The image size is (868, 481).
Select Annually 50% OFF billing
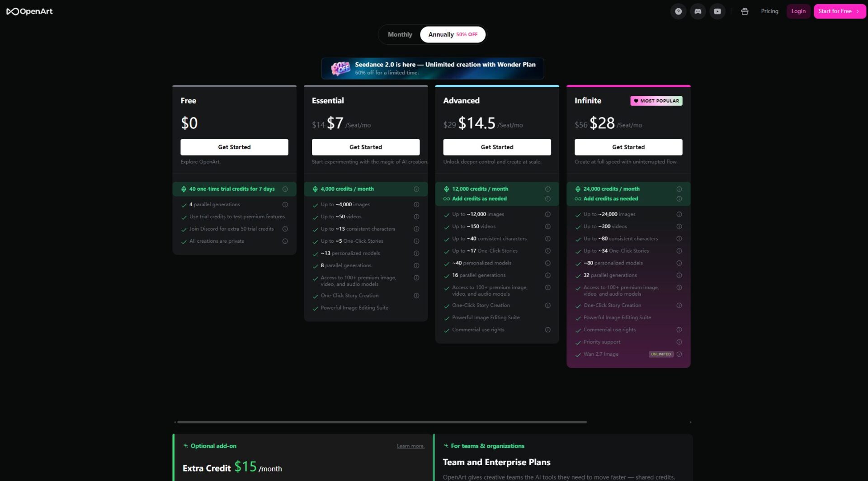pyautogui.click(x=453, y=34)
